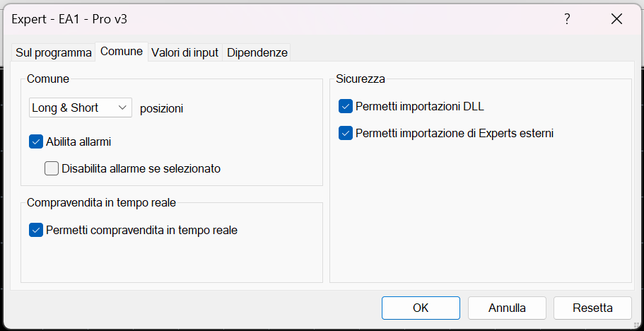Click the Annulla button

pos(507,308)
